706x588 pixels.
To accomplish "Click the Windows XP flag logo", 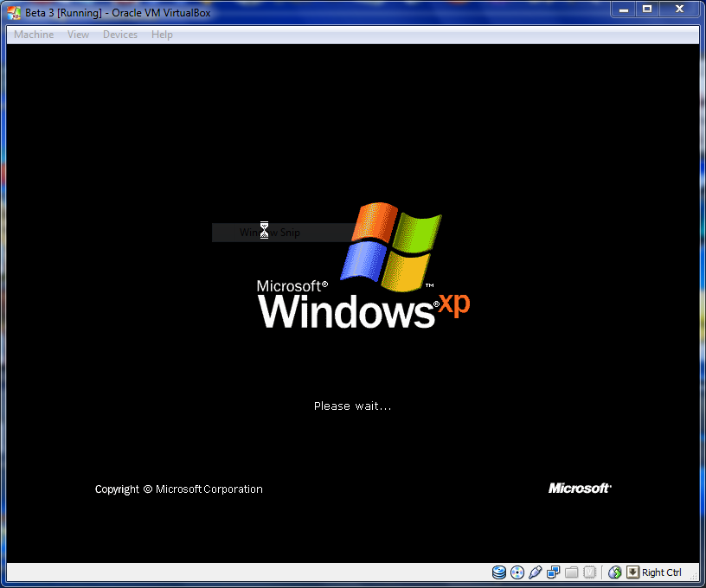I will pyautogui.click(x=391, y=246).
